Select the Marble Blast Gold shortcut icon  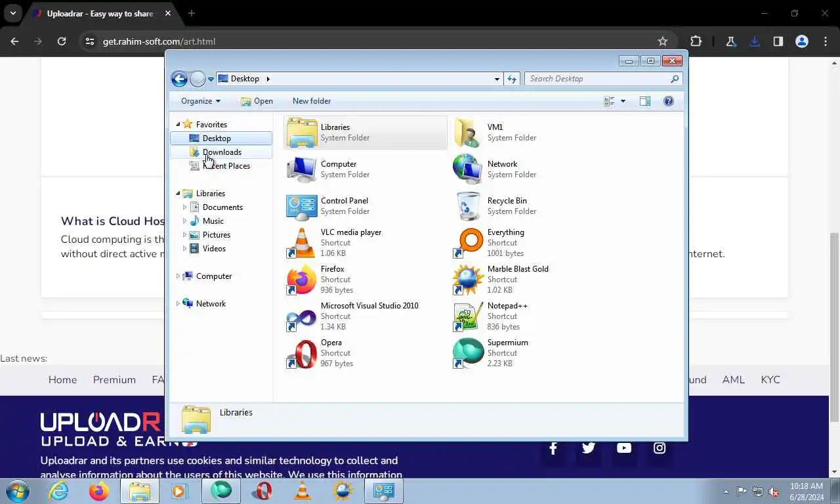(x=467, y=280)
